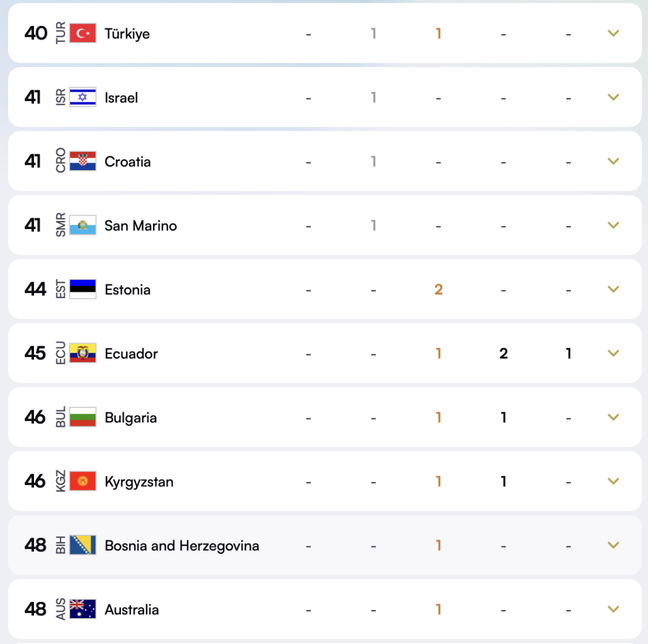Expand the Türkiye row details

pyautogui.click(x=613, y=33)
